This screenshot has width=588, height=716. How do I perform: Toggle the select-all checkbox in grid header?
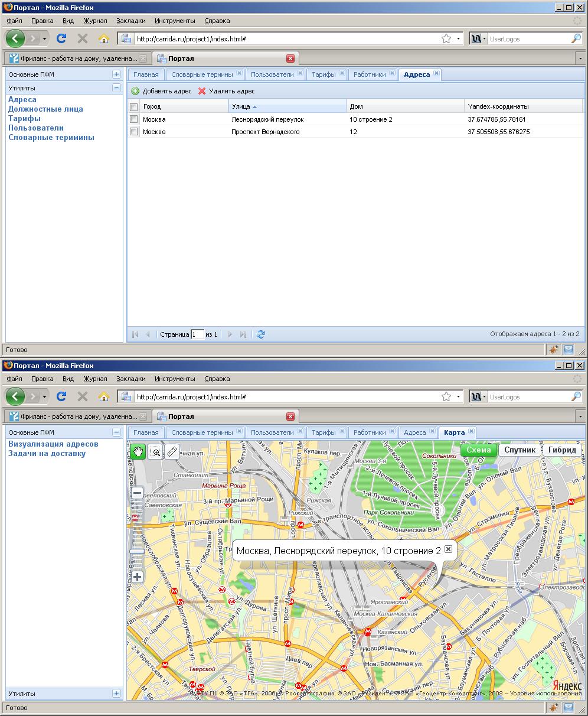point(134,107)
